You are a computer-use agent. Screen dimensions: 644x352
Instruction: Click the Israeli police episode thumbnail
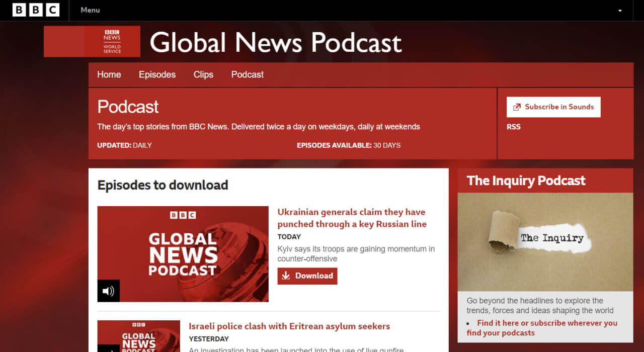tap(138, 336)
